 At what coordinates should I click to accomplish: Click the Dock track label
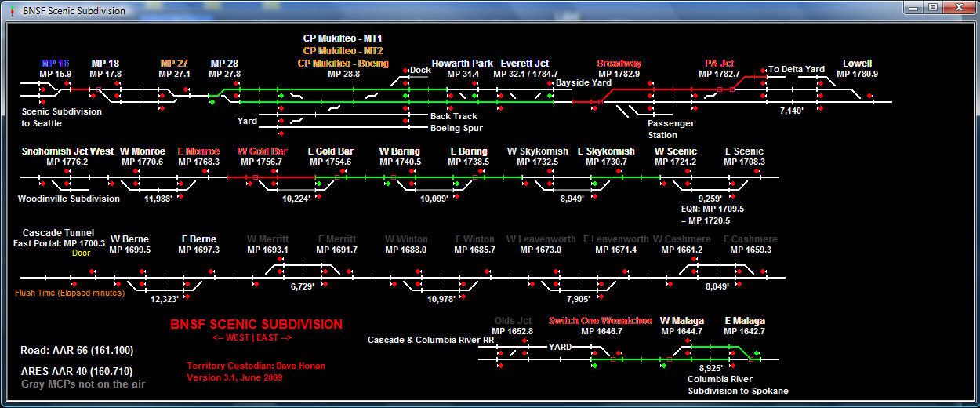tap(420, 70)
